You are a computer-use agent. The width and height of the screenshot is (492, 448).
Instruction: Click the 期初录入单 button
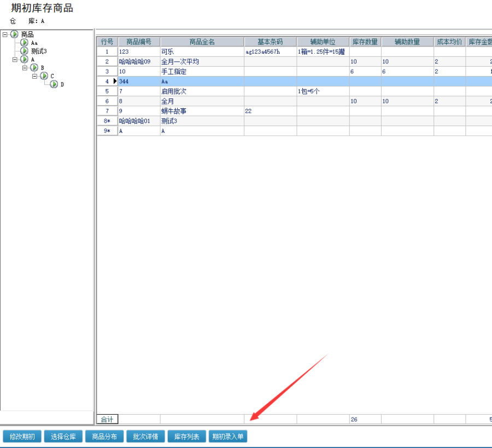[228, 437]
